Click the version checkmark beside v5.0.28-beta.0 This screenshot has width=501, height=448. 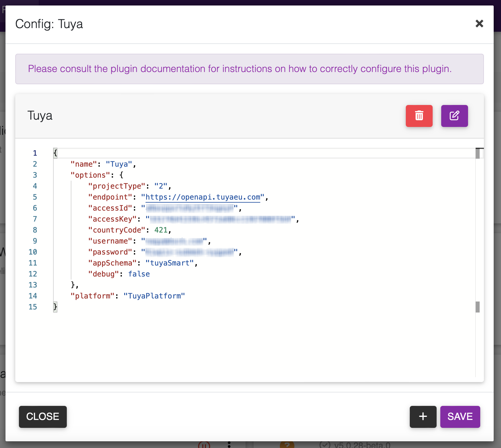(x=325, y=444)
